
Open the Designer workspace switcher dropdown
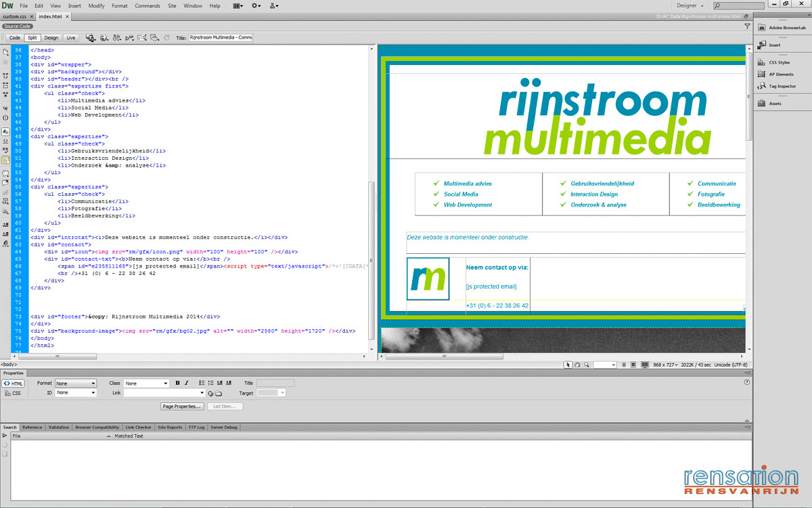tap(690, 5)
